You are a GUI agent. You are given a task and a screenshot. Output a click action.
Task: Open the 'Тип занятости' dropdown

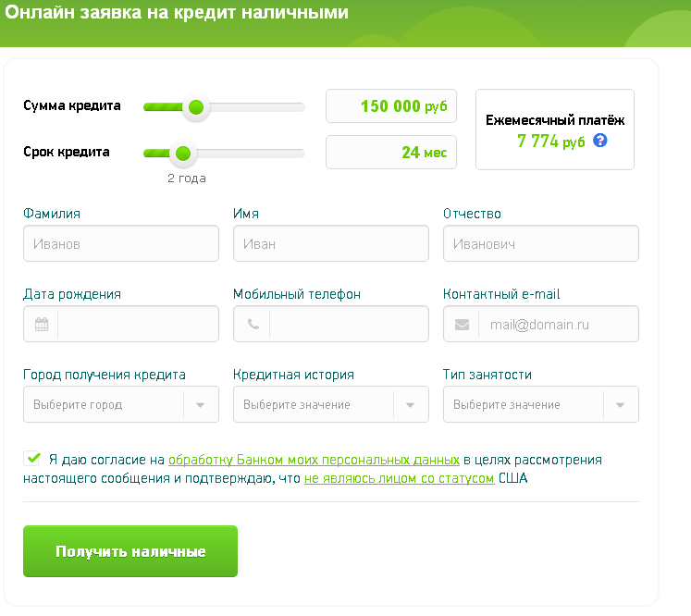click(540, 404)
